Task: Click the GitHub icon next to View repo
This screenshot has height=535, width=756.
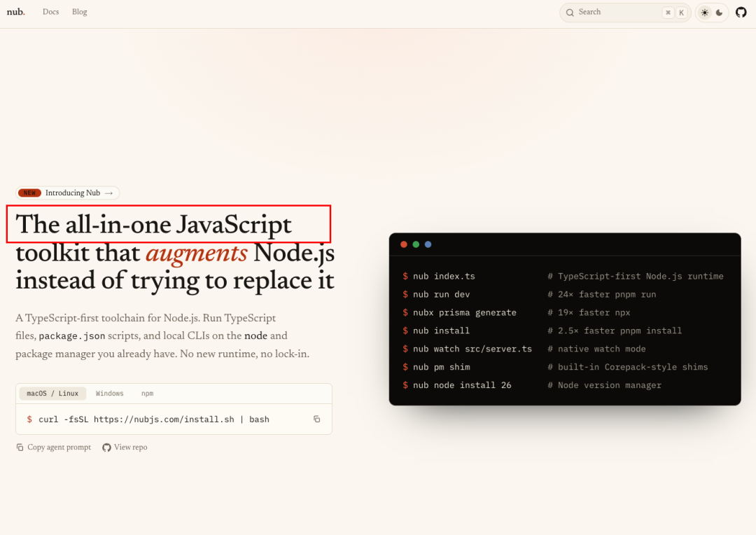Action: [106, 447]
